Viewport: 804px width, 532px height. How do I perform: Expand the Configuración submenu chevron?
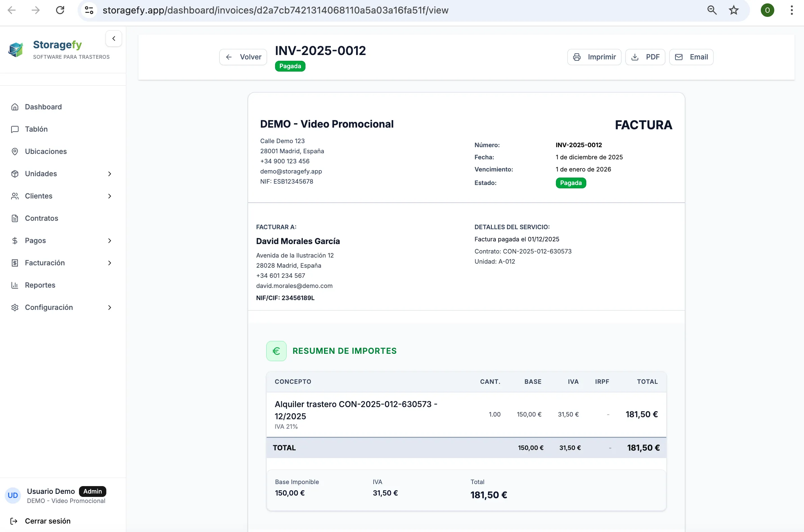tap(110, 308)
